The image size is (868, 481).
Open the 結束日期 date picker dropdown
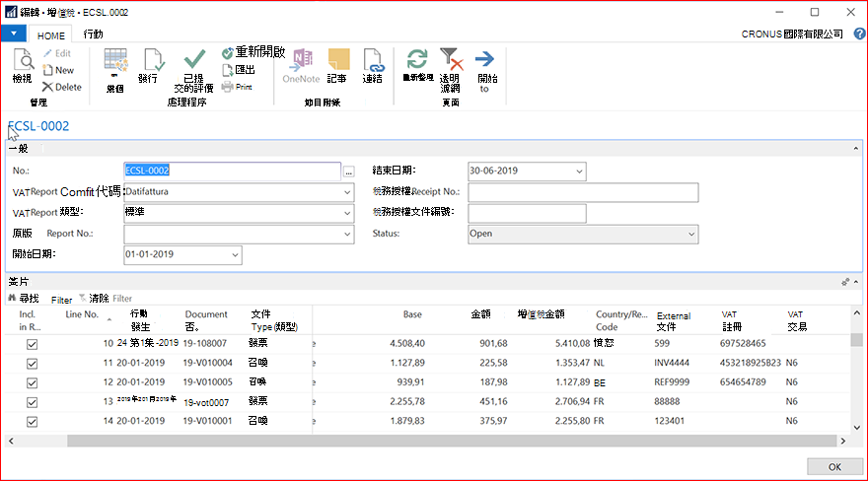tap(579, 172)
